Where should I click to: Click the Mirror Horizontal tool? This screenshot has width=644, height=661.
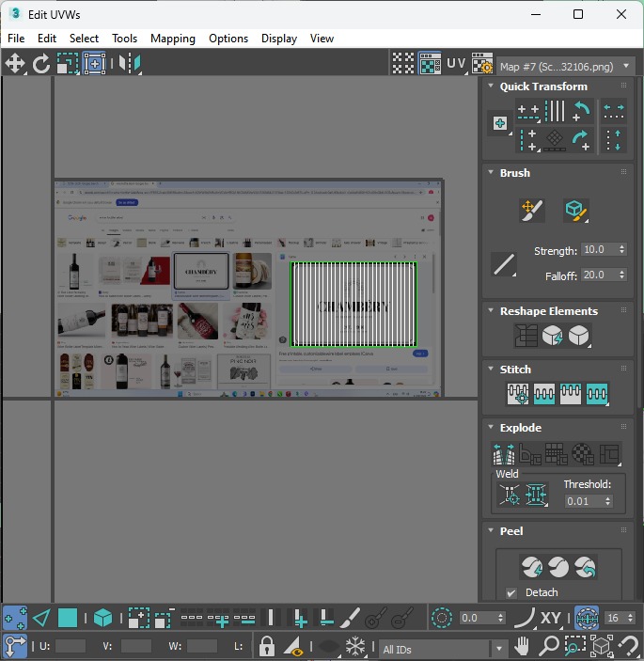pyautogui.click(x=129, y=64)
